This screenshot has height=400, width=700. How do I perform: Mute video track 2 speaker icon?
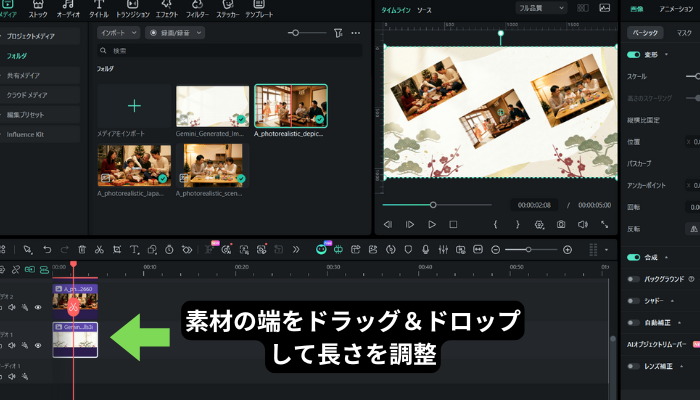click(x=12, y=307)
